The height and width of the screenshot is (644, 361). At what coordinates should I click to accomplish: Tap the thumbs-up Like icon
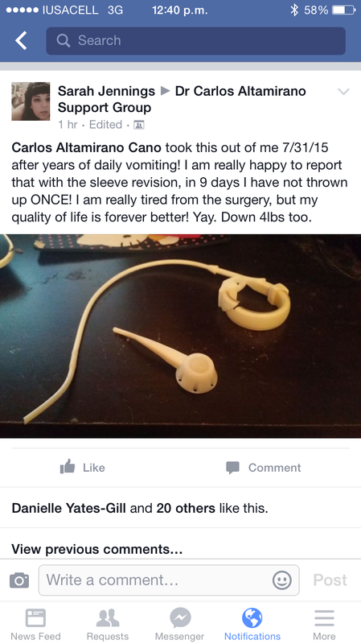click(68, 467)
